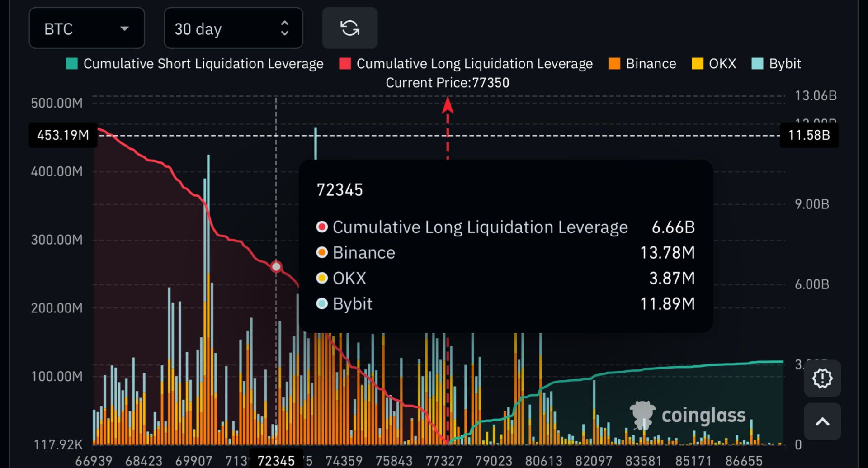Toggle the Binance legend series
868x468 pixels.
[642, 64]
